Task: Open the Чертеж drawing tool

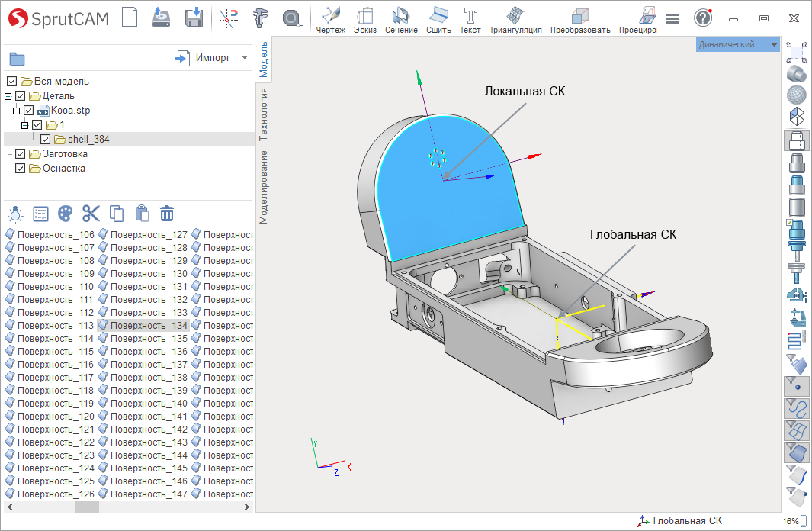Action: pyautogui.click(x=330, y=20)
